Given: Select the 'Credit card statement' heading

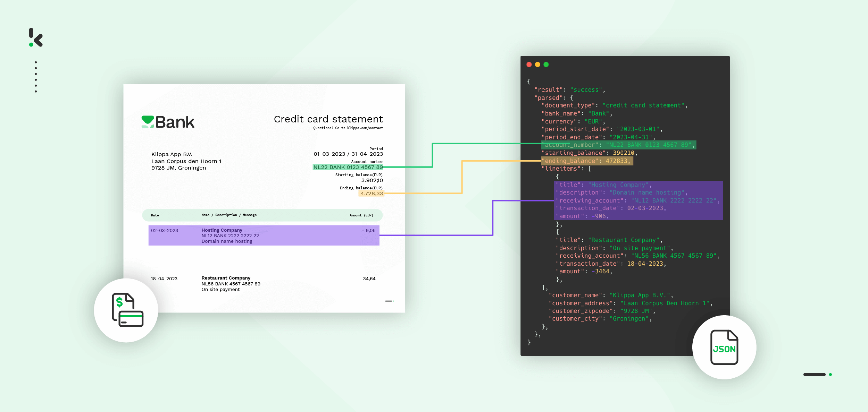Looking at the screenshot, I should click(x=328, y=119).
